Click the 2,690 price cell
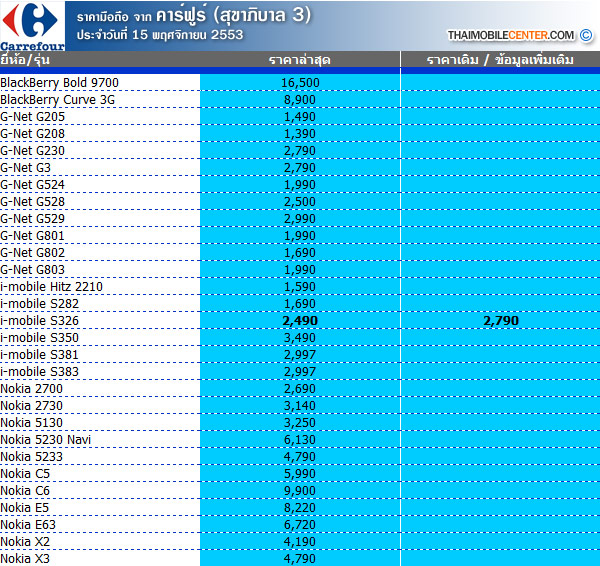The image size is (600, 566). coord(300,388)
